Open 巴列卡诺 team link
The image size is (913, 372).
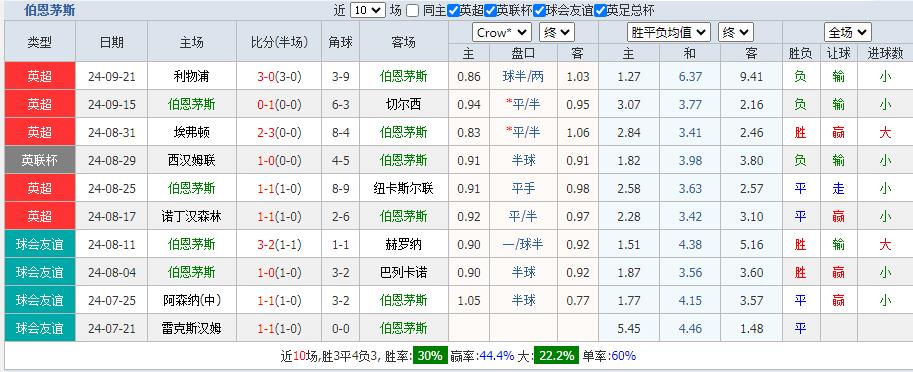click(404, 272)
